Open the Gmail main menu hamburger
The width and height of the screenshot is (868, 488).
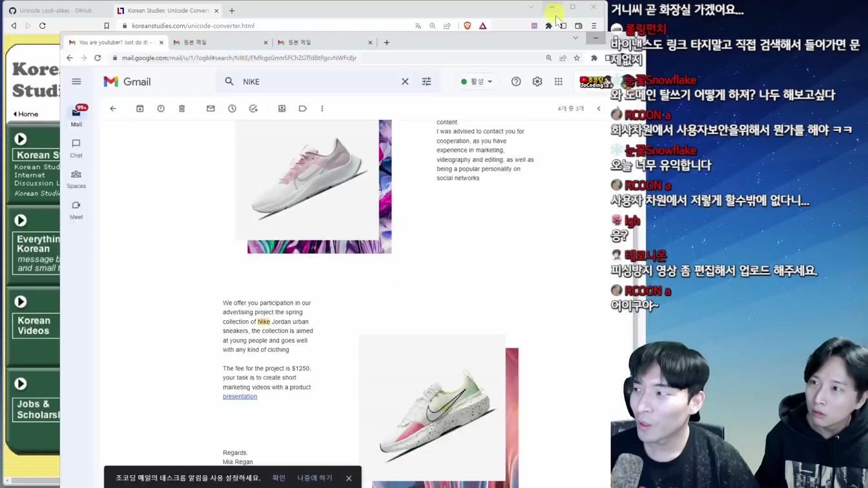coord(76,81)
